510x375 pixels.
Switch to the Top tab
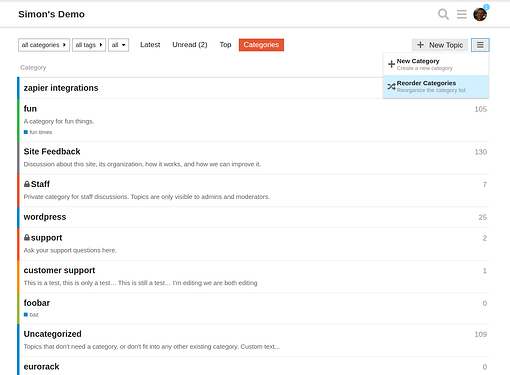click(225, 45)
